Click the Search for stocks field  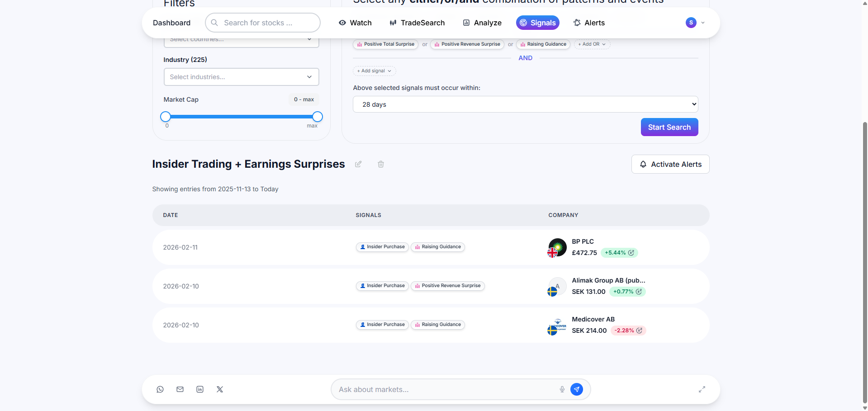click(263, 23)
